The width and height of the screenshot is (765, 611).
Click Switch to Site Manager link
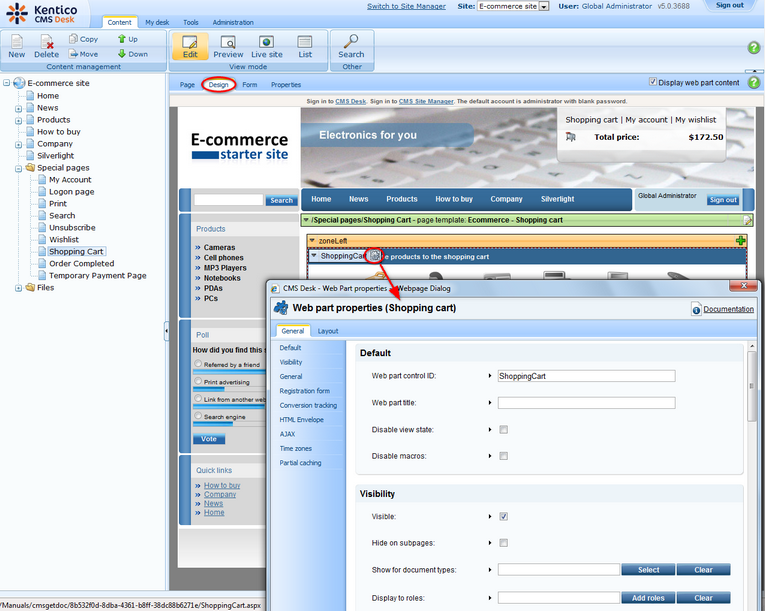click(406, 6)
